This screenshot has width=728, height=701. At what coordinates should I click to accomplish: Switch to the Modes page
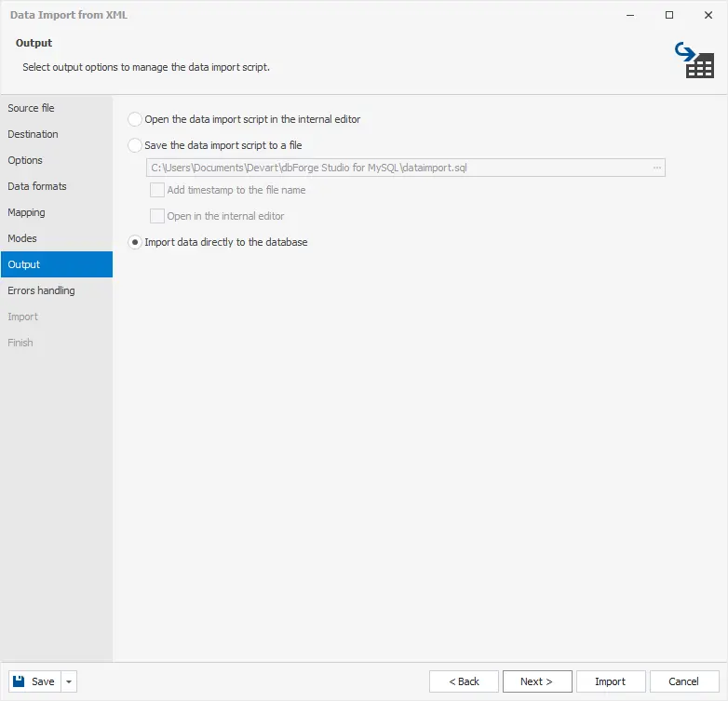click(x=22, y=238)
